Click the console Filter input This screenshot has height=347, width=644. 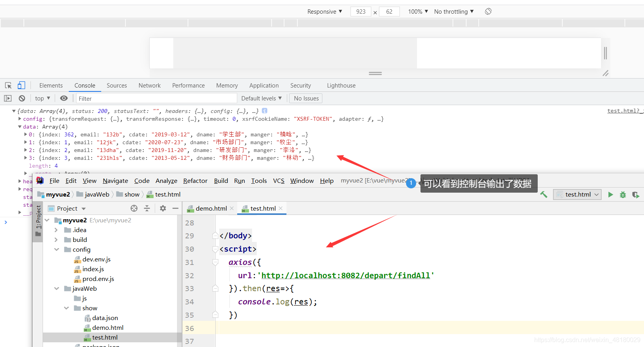156,98
